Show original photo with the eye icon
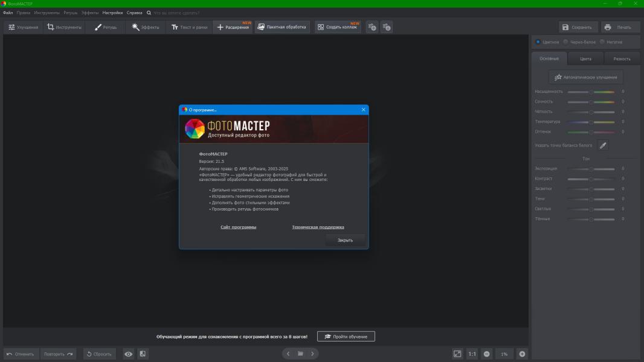This screenshot has width=644, height=362. [x=128, y=354]
